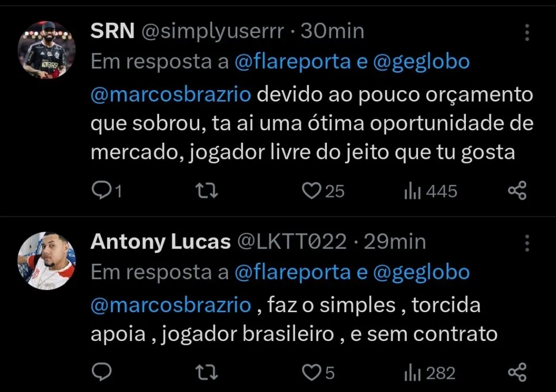Click the @marcosbrazrio mention in SRN's tweet
This screenshot has height=392, width=556.
pyautogui.click(x=170, y=93)
